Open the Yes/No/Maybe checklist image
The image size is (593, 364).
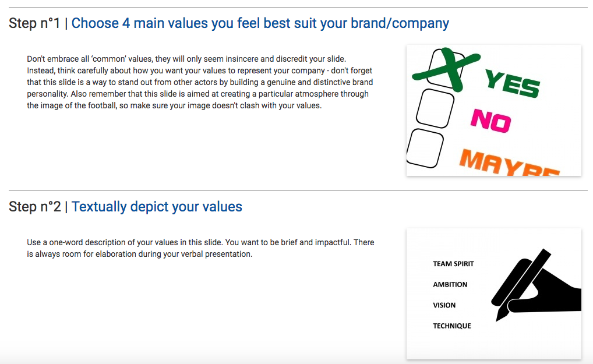493,111
